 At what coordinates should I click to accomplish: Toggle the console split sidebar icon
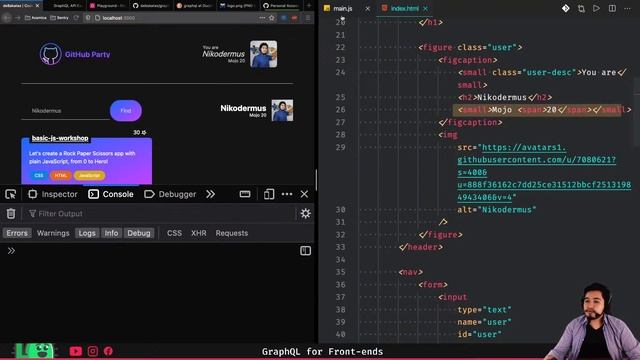tap(306, 251)
